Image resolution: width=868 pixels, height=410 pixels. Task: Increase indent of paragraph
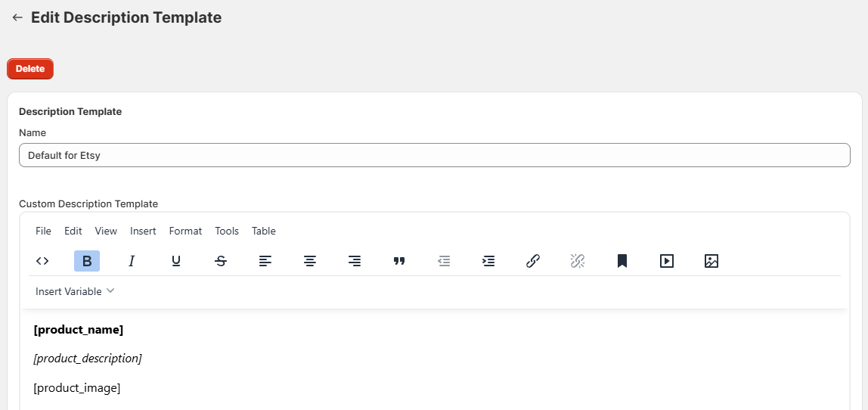pyautogui.click(x=488, y=261)
